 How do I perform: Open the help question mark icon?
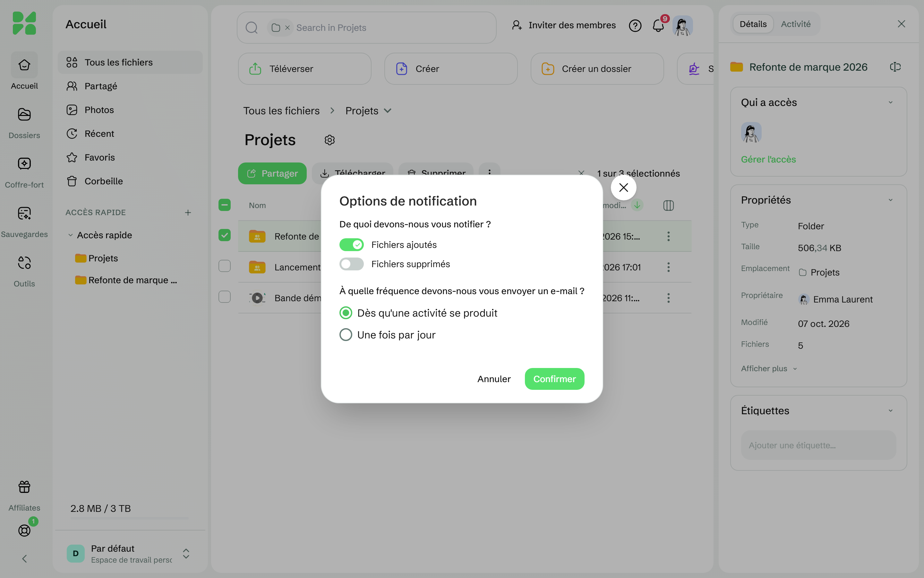(635, 26)
